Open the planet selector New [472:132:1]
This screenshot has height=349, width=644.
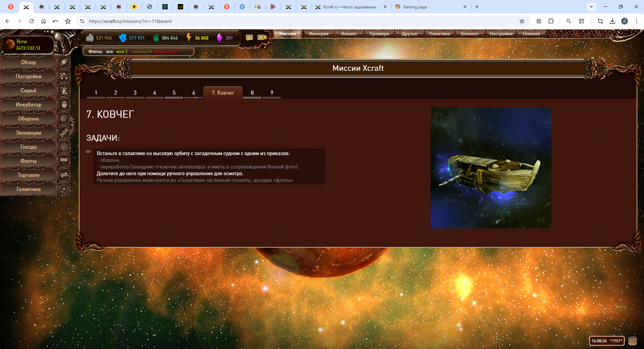pos(28,45)
